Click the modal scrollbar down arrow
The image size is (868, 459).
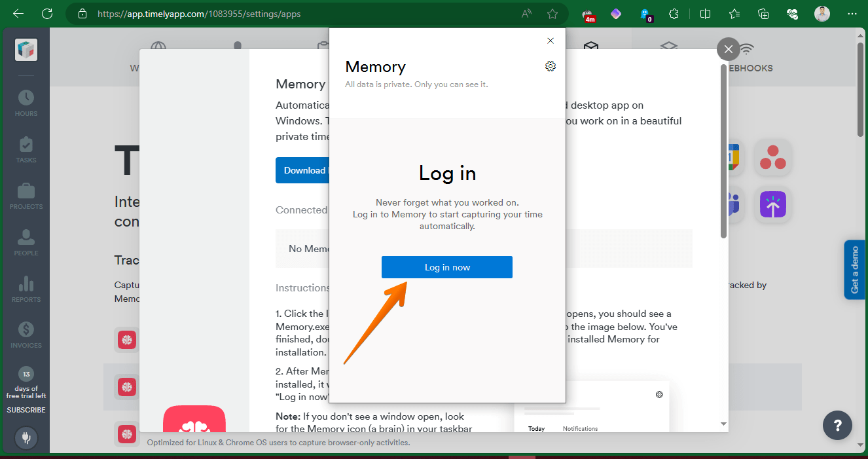723,424
